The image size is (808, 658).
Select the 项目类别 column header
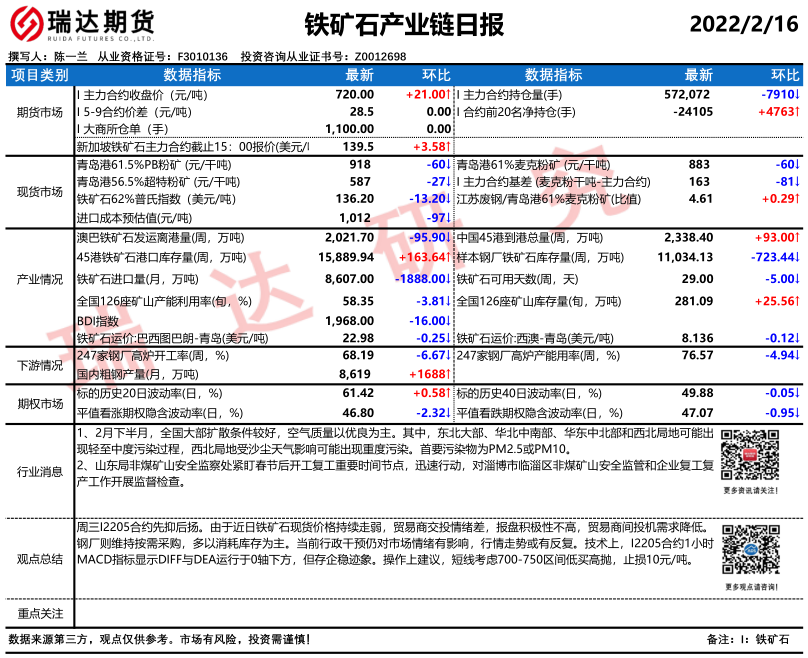(39, 75)
